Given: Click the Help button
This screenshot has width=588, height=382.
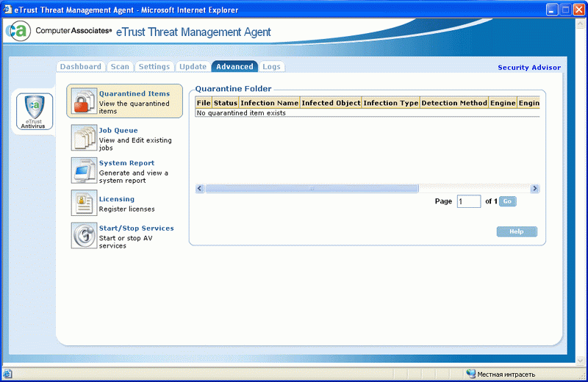Looking at the screenshot, I should click(517, 231).
